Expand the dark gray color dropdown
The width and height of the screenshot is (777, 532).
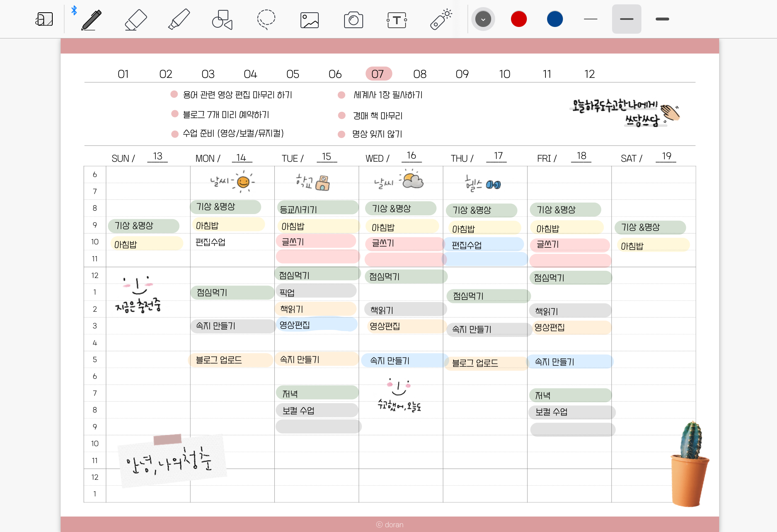(x=483, y=19)
